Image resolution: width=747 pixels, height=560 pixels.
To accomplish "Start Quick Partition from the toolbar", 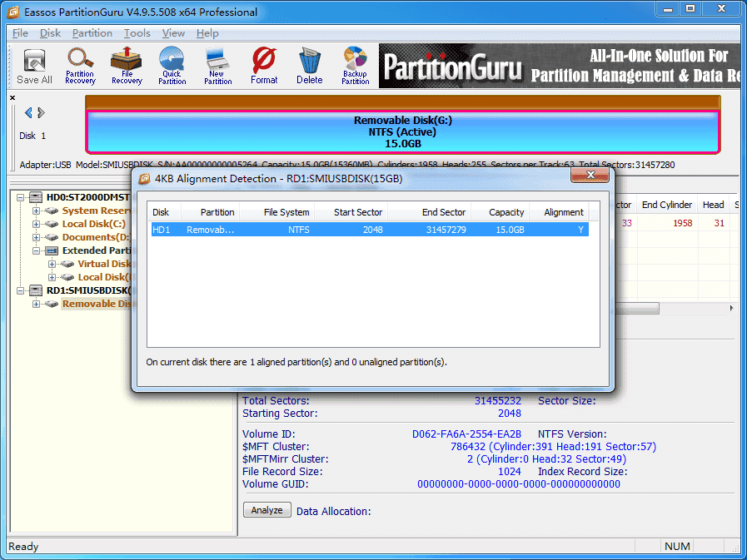I will click(x=172, y=67).
